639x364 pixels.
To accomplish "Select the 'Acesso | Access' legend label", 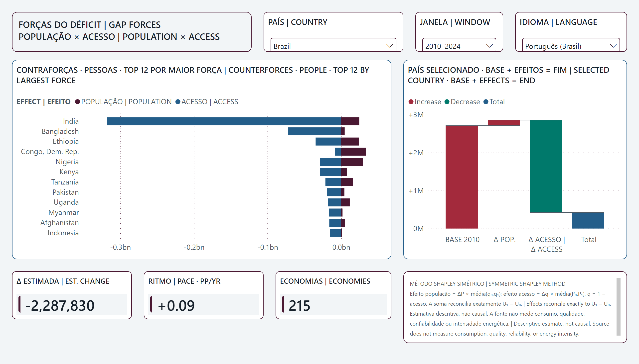I will (210, 102).
